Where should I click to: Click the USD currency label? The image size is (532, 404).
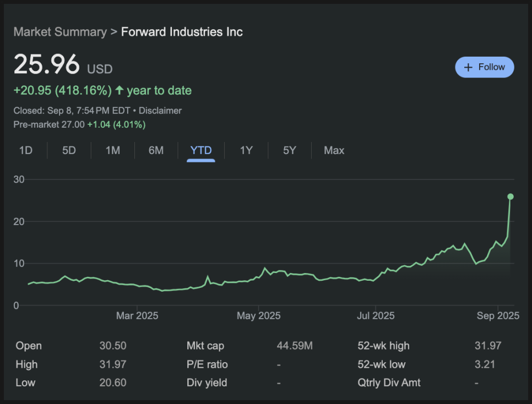(x=100, y=69)
